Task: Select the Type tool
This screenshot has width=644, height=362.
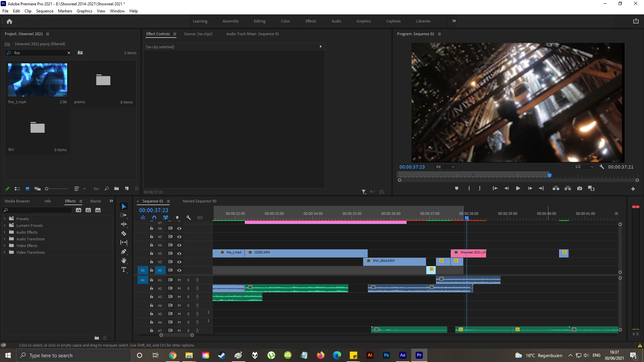Action: pos(124,270)
